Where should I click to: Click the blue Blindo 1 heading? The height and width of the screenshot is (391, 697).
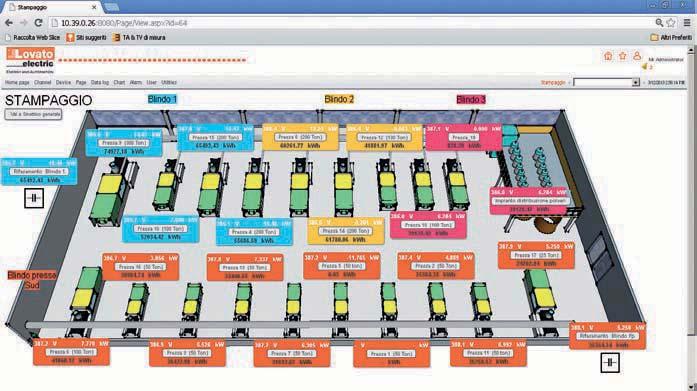tap(162, 99)
